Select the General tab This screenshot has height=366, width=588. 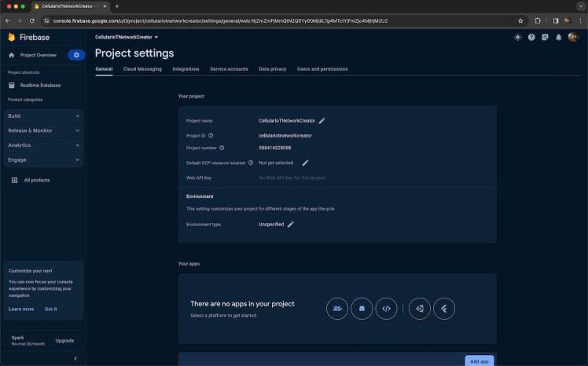104,69
